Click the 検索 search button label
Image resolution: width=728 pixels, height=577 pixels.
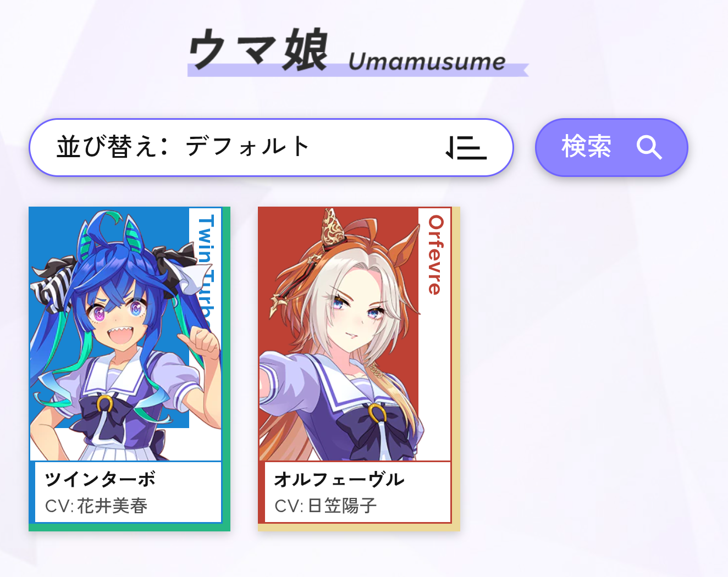[586, 147]
